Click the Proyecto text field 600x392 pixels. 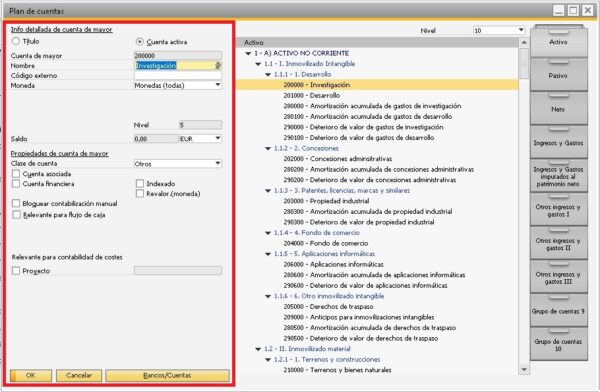(178, 271)
